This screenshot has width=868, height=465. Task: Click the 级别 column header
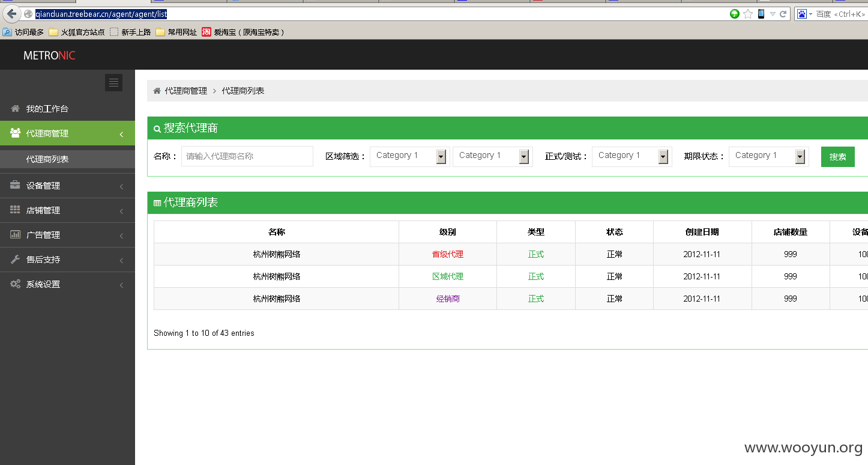coord(448,232)
